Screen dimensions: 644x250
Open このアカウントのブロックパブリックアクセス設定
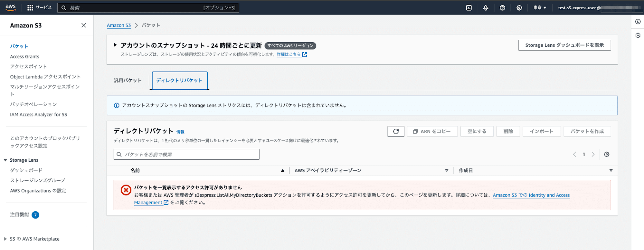coord(45,142)
